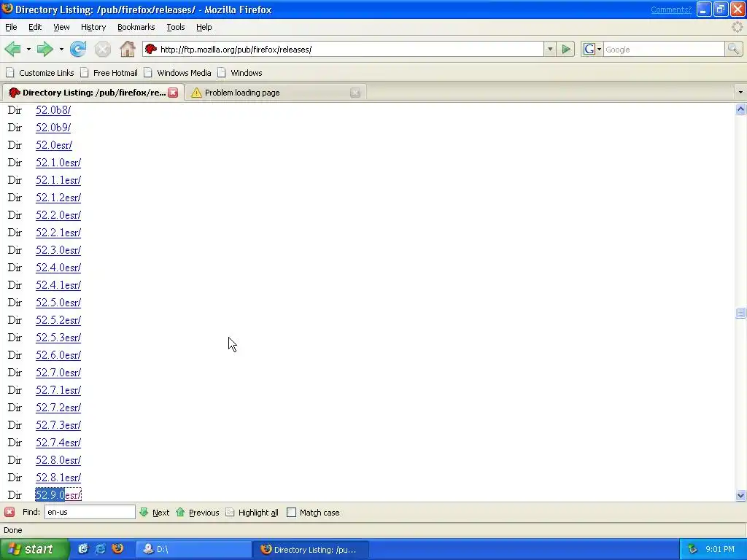Click the Back navigation arrow

tap(13, 49)
